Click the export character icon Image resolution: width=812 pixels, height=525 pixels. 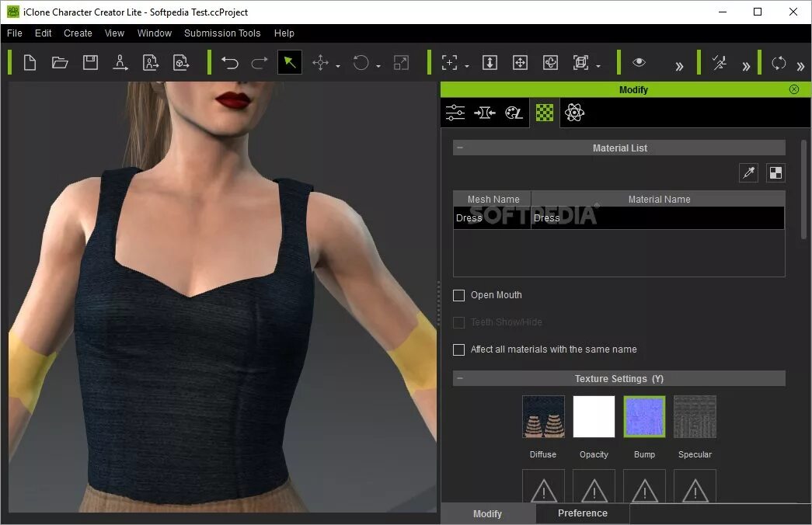pos(120,63)
